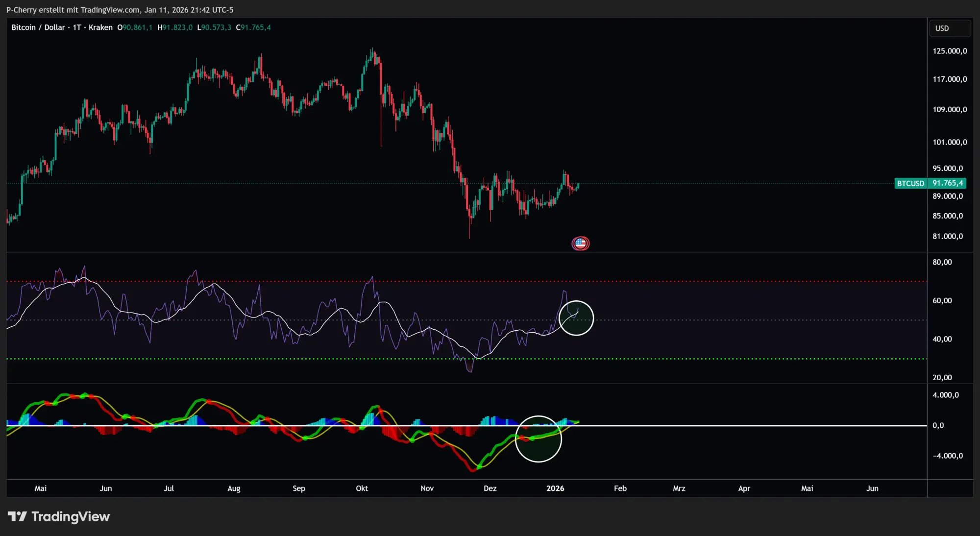
Task: Open the Bitcoin / Dollar symbol title
Action: [38, 28]
